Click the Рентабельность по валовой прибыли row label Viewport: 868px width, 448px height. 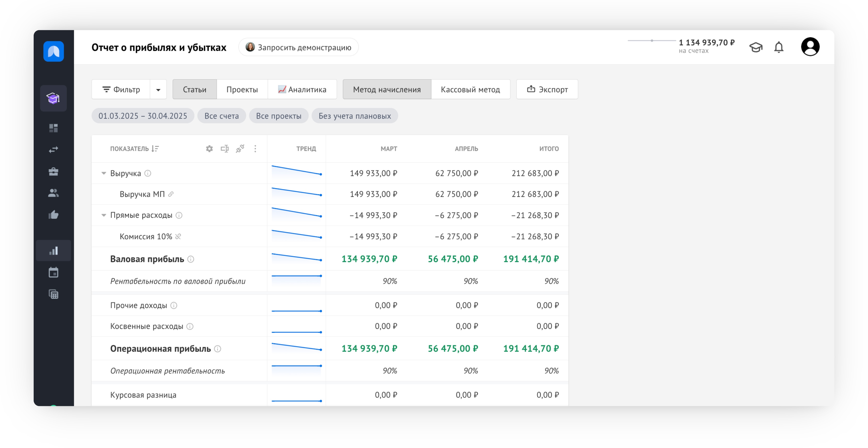(178, 281)
